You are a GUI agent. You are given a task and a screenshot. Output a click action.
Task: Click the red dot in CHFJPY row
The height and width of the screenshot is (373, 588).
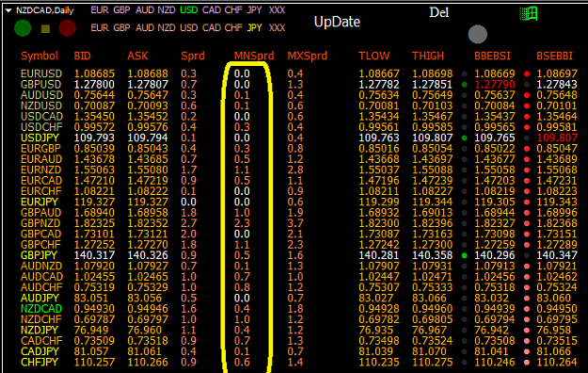[527, 363]
